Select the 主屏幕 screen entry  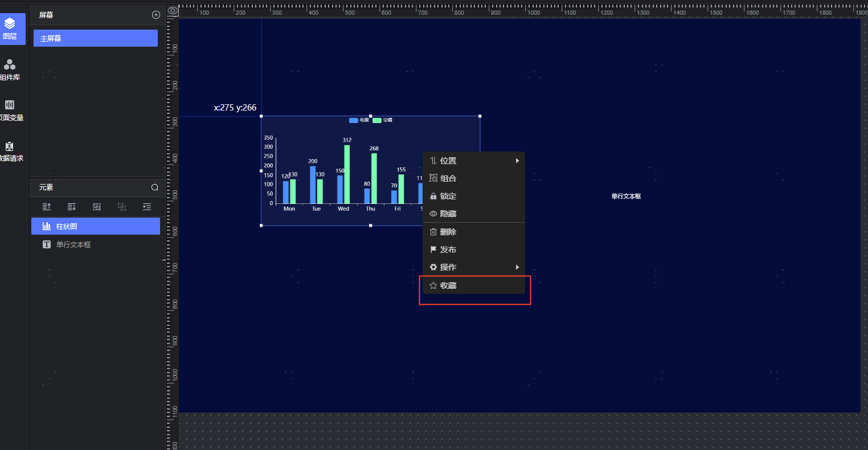95,38
